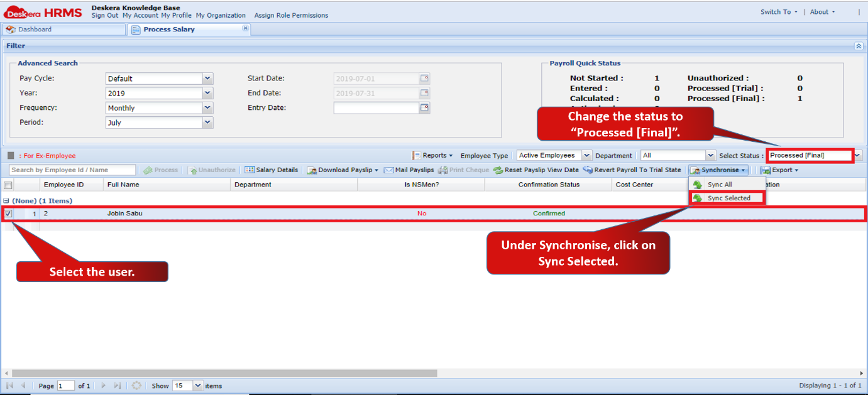Click the horizontal scrollbar thumb
This screenshot has width=868, height=395.
point(224,373)
